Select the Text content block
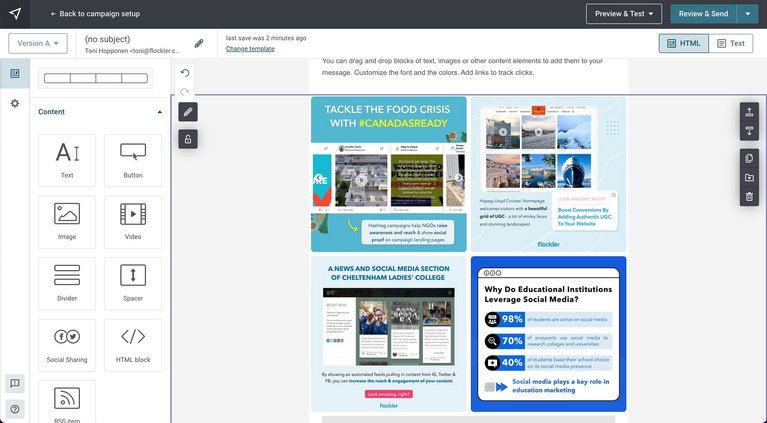 coord(67,160)
